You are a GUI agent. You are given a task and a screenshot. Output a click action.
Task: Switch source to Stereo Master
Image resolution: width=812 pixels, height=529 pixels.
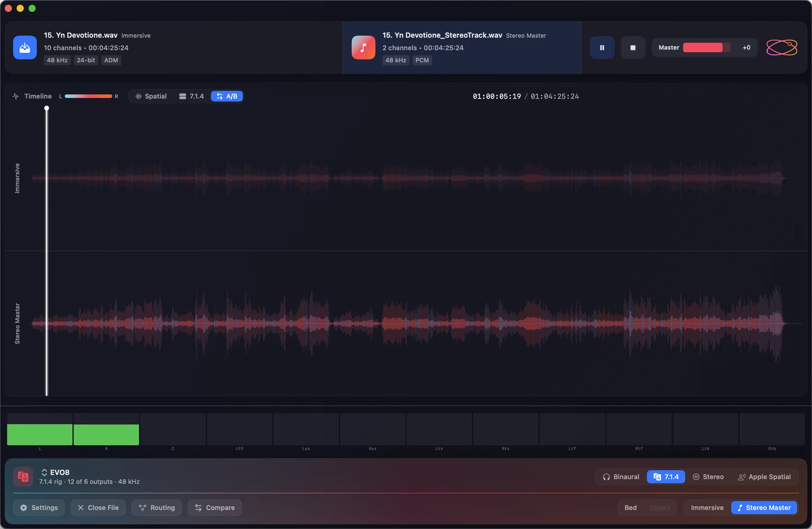[764, 507]
